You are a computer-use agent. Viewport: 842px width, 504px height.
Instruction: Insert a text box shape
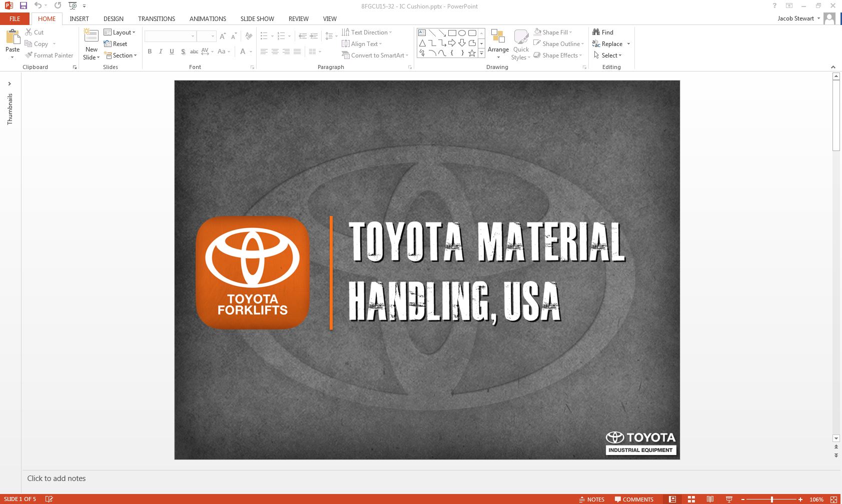(x=422, y=33)
